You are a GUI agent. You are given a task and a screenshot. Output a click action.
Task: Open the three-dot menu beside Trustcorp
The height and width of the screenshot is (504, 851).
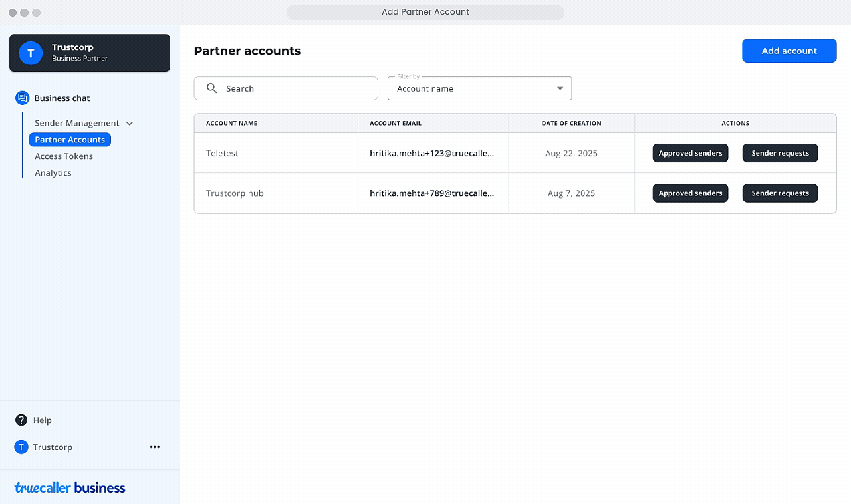click(x=155, y=447)
